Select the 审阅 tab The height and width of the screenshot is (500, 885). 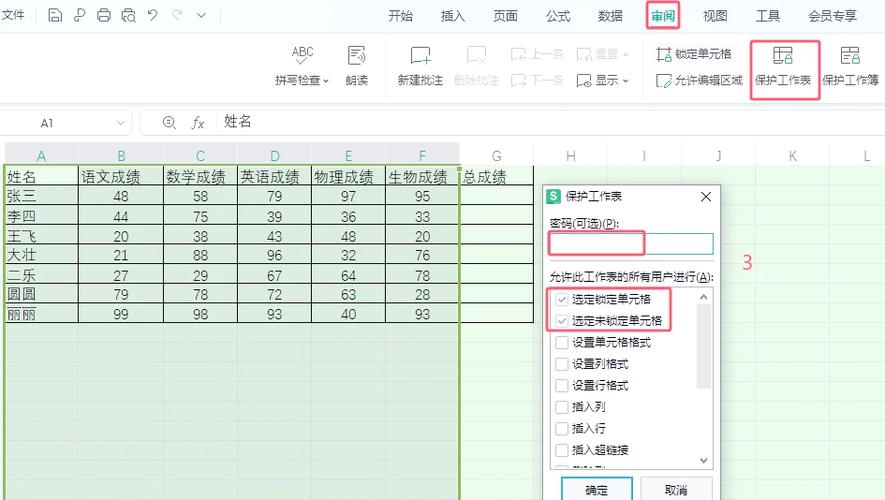(663, 16)
